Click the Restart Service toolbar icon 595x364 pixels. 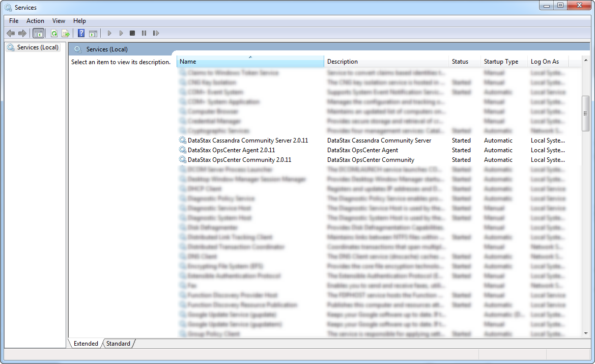(156, 34)
